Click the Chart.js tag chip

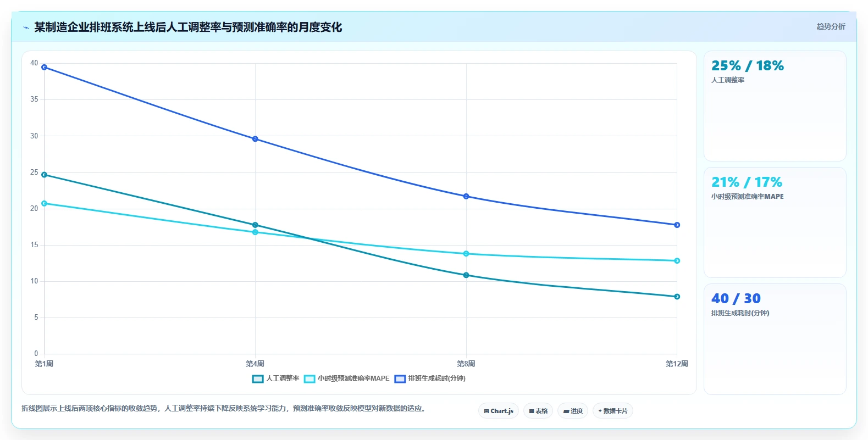pyautogui.click(x=499, y=411)
